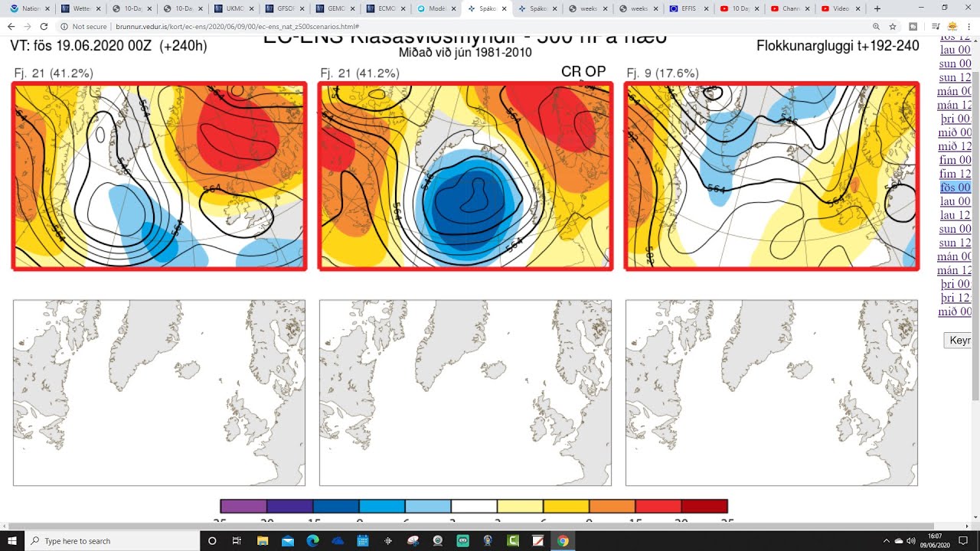Open Chrome's three-dot menu
This screenshot has height=551, width=980.
pos(969,26)
